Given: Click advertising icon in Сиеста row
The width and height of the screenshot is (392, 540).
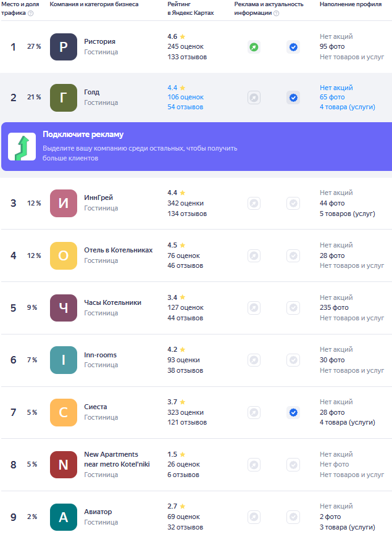Looking at the screenshot, I should 254,413.
